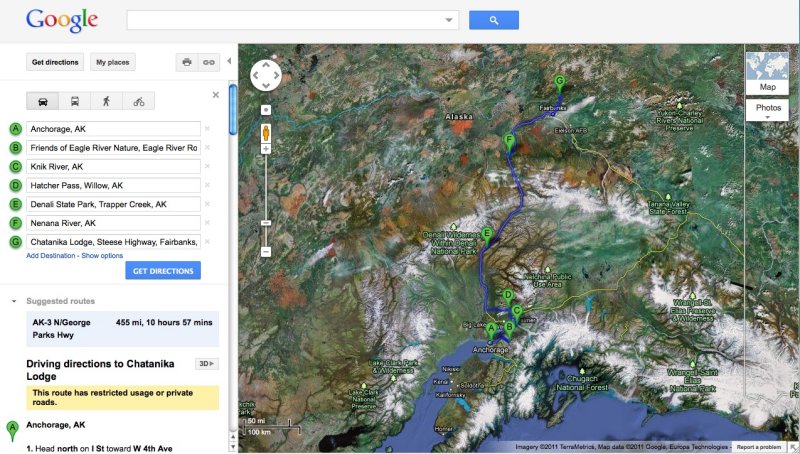Open the Photos layer dropdown
800x454 pixels.
(767, 110)
